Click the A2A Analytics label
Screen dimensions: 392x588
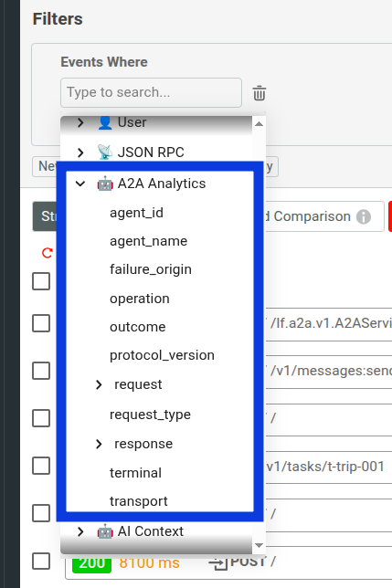162,184
